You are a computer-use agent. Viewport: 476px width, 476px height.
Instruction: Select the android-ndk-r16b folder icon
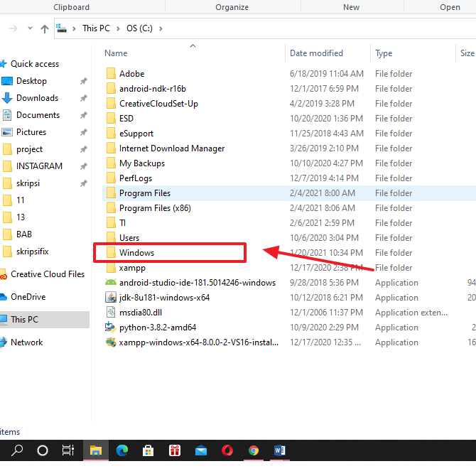coord(111,88)
